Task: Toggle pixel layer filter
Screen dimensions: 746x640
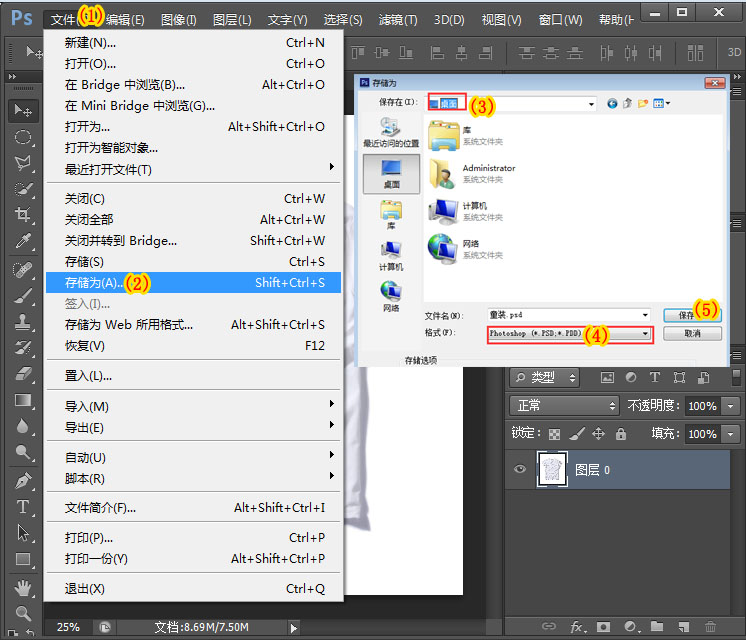Action: tap(607, 378)
